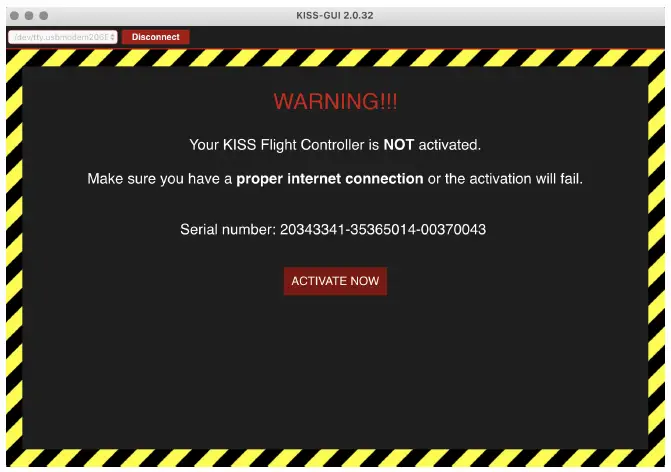The image size is (671, 472).
Task: Click the hazard stripe border above the WARNING heading
Action: tap(335, 58)
